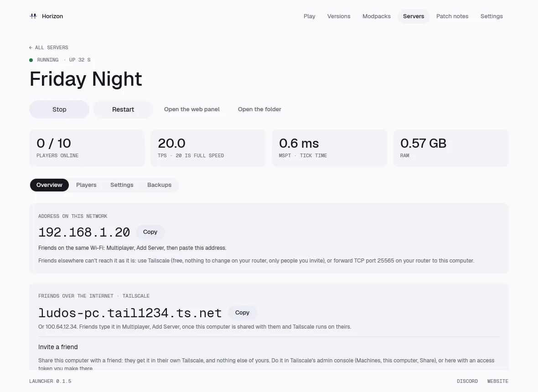Viewport: 538px width, 392px height.
Task: Click the 20.0 TPS stat card
Action: 208,148
